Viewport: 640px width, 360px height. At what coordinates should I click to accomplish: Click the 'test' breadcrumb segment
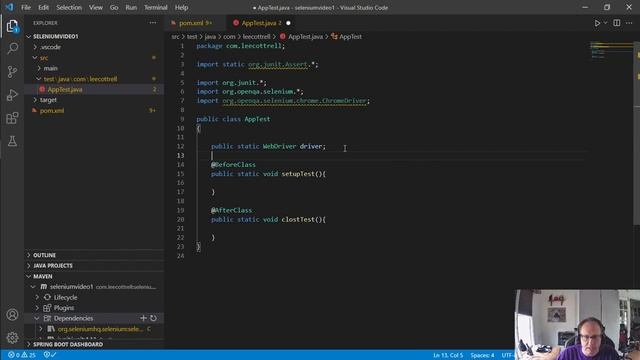192,37
